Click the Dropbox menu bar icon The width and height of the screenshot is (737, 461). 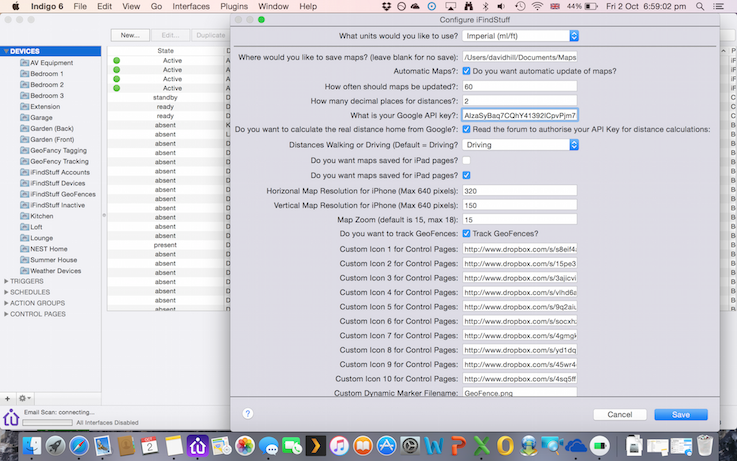coord(386,6)
